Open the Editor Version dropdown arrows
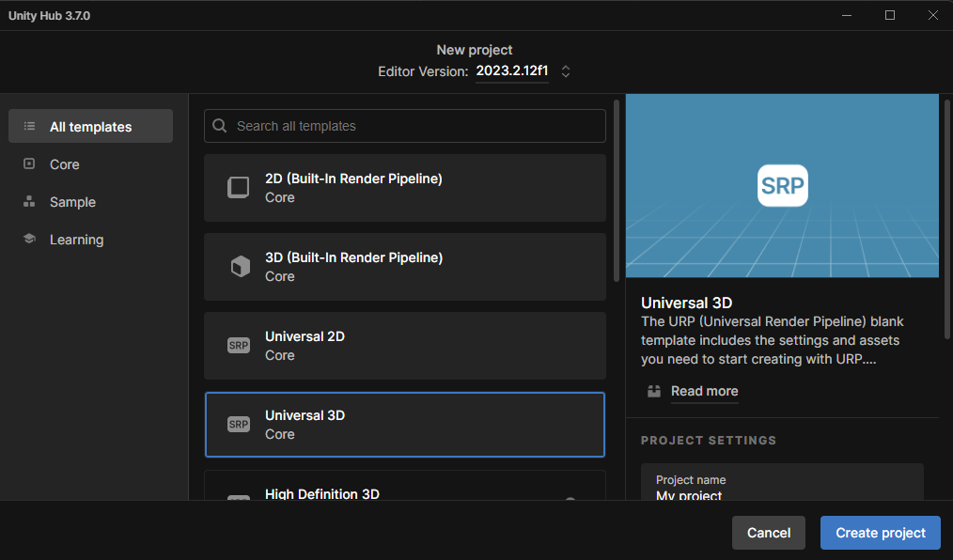953x560 pixels. point(565,71)
